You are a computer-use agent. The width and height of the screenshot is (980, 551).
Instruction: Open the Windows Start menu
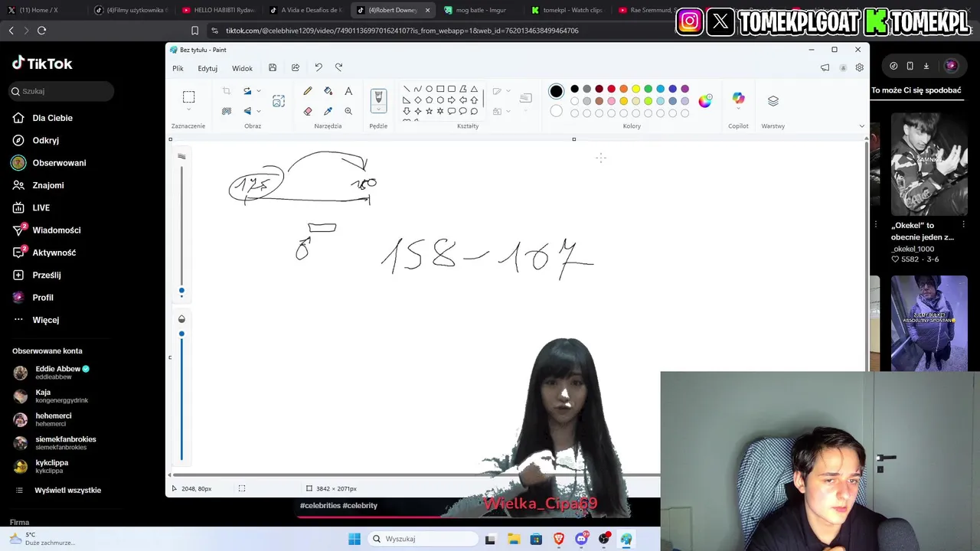click(x=354, y=539)
